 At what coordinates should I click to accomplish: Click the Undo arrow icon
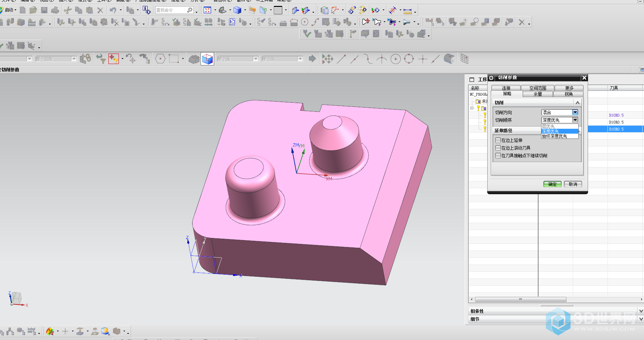click(x=113, y=10)
